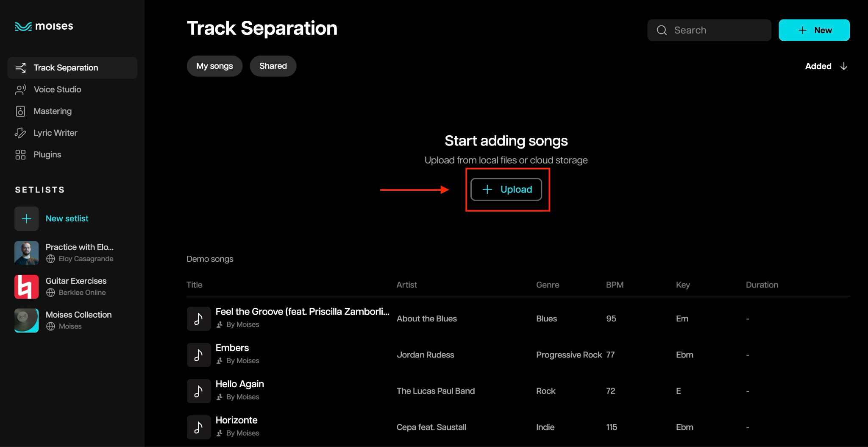Click the plus icon for New setlist
Viewport: 868px width, 447px height.
(x=26, y=218)
